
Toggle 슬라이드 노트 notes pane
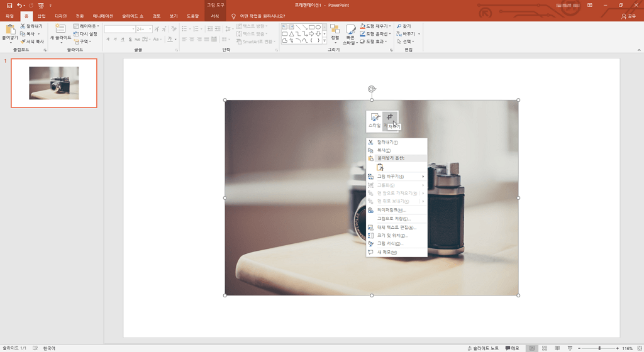pyautogui.click(x=483, y=348)
